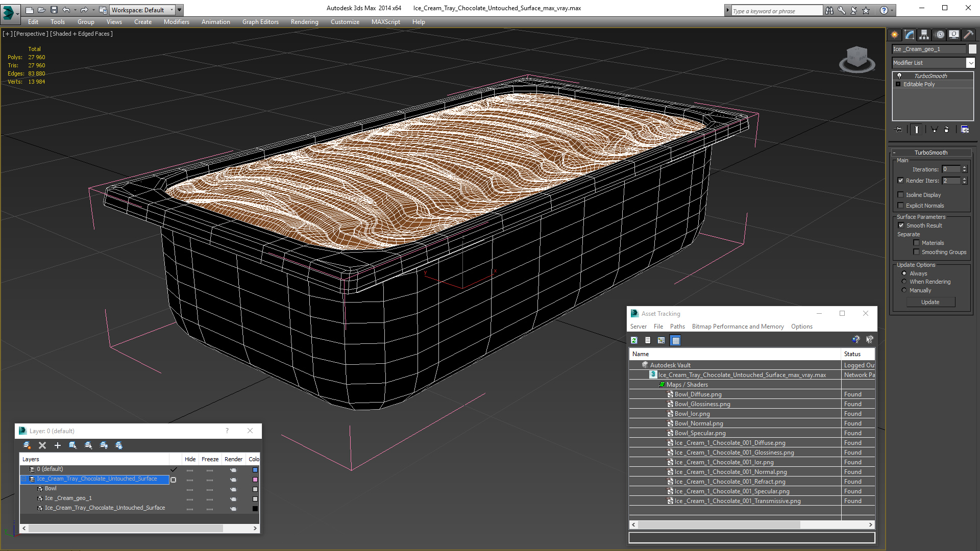Click Add Selected Objects plus icon
The image size is (980, 551).
click(x=58, y=445)
